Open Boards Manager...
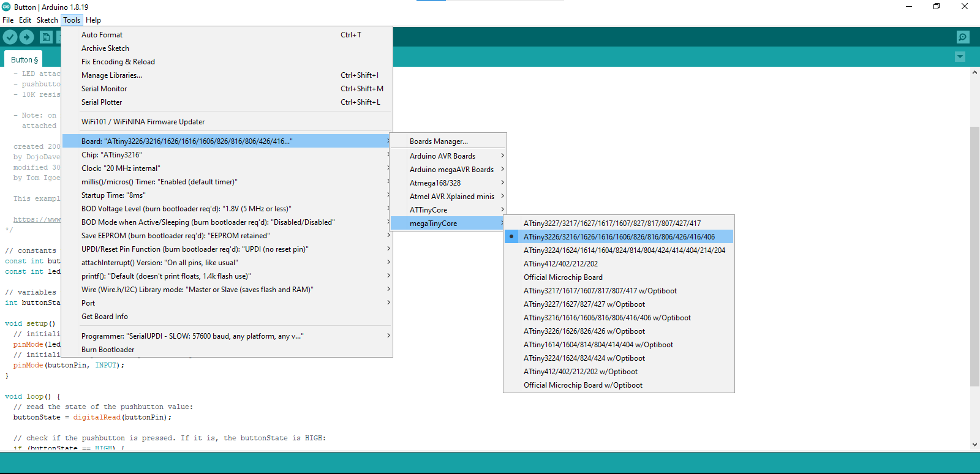The width and height of the screenshot is (980, 474). click(448, 141)
